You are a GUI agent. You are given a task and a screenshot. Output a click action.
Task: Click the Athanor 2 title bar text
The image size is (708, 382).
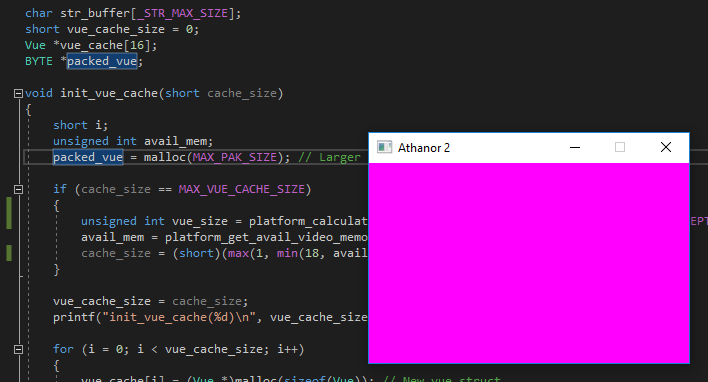tap(424, 148)
